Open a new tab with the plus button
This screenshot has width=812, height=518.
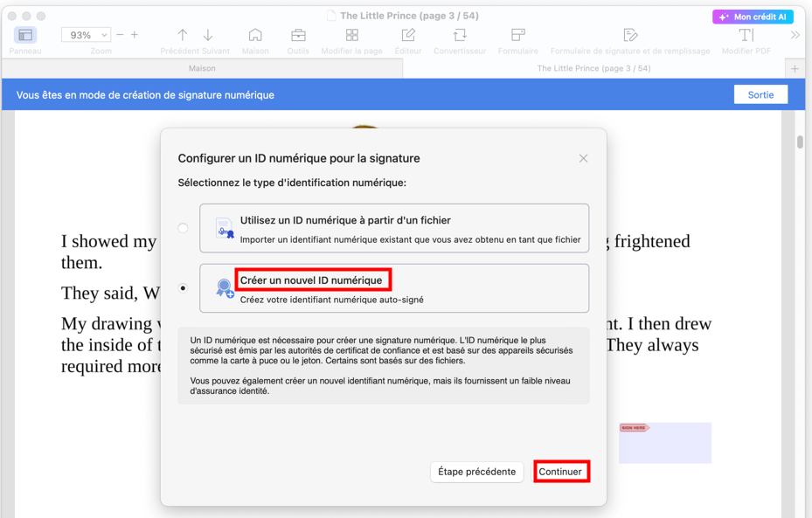(794, 67)
